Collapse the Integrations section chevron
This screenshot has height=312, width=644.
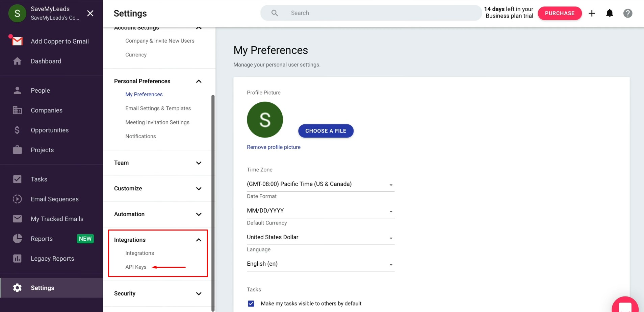pos(199,240)
